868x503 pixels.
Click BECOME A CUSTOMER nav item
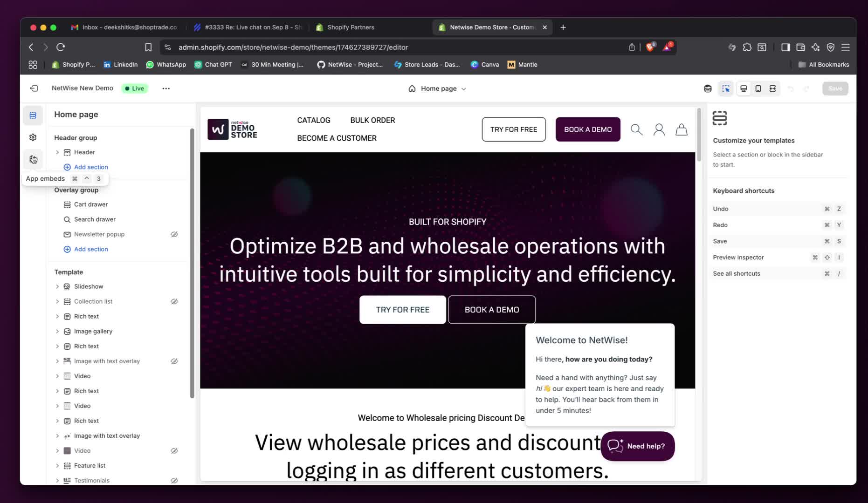pyautogui.click(x=337, y=138)
